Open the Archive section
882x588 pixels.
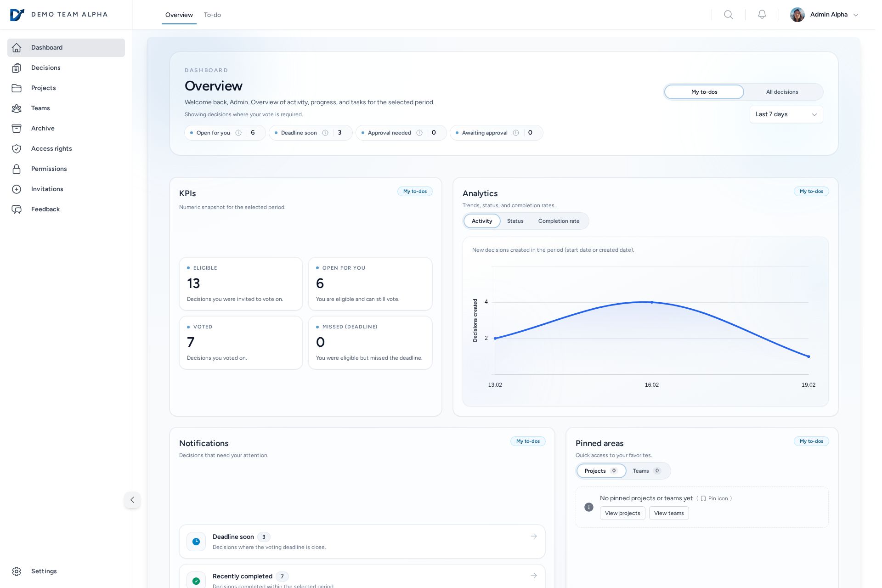point(43,128)
